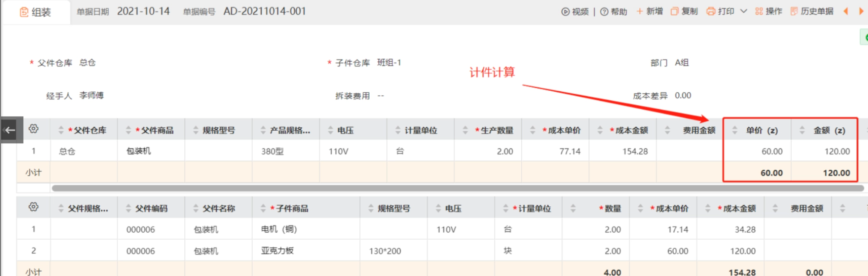Open column settings gear in child table
Viewport: 868px width, 276px height.
pos(33,207)
